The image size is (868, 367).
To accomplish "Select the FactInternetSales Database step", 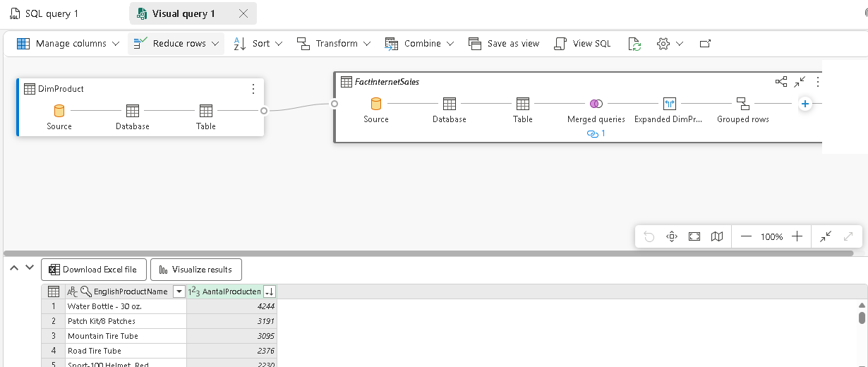I will [450, 110].
